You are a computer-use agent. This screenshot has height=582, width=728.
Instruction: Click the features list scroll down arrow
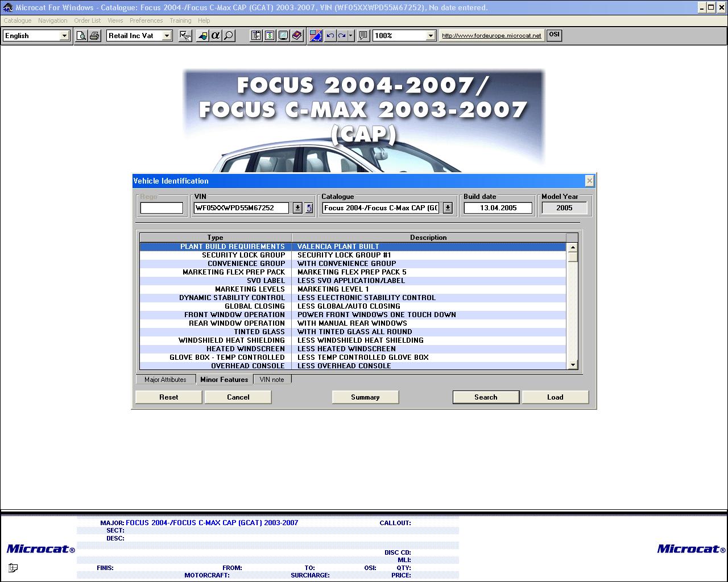pos(573,365)
